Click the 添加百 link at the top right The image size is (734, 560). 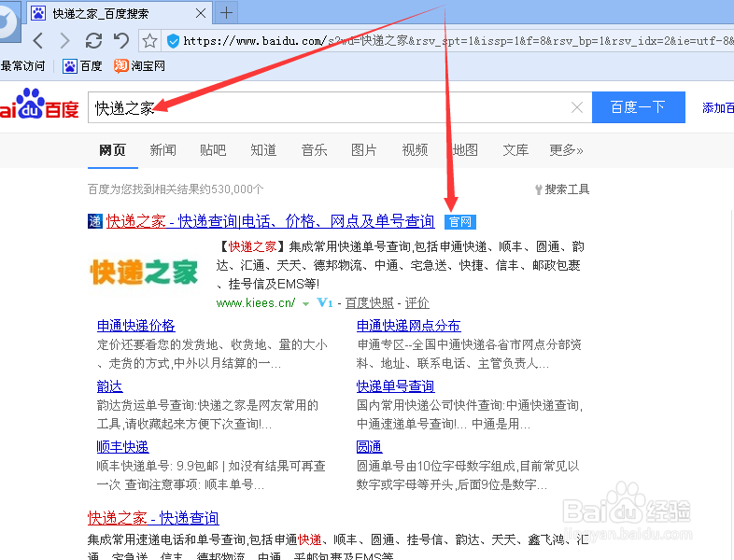click(x=718, y=107)
